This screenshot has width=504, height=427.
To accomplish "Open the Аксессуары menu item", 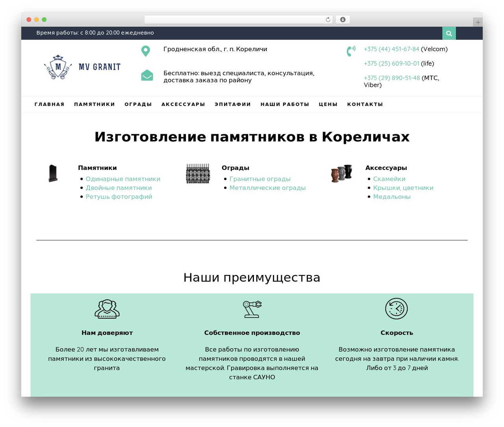I will tap(183, 104).
